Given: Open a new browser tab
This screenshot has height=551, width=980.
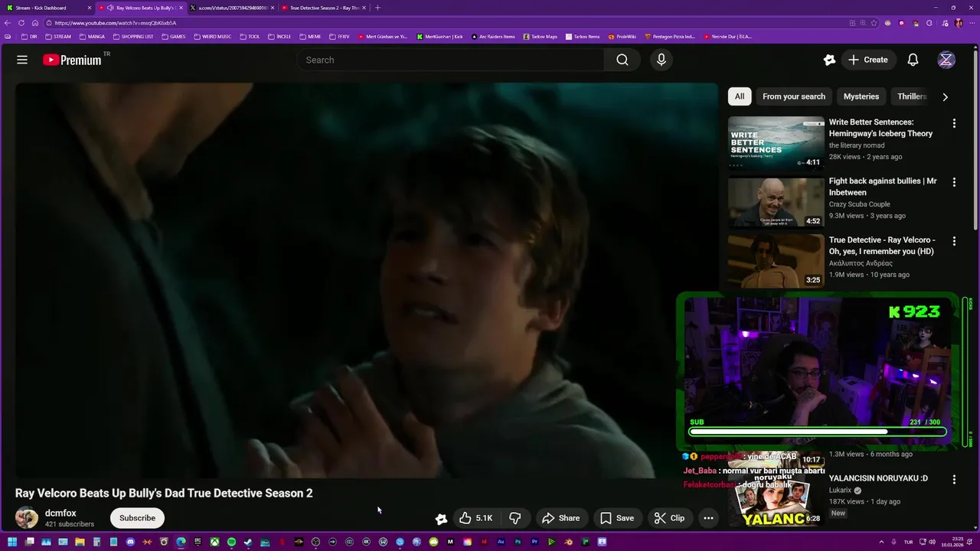Looking at the screenshot, I should click(x=377, y=8).
